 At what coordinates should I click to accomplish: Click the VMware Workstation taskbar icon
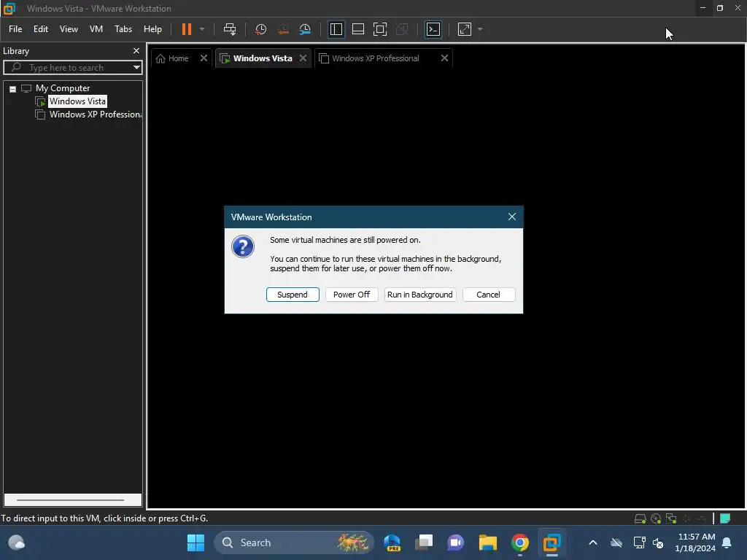pyautogui.click(x=551, y=542)
